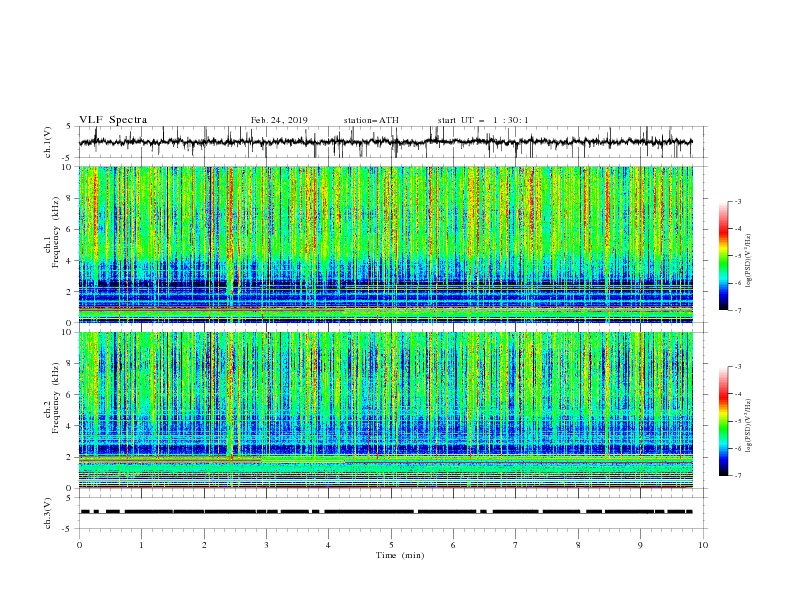
Task: Click time axis tick label "4"
Action: (328, 545)
